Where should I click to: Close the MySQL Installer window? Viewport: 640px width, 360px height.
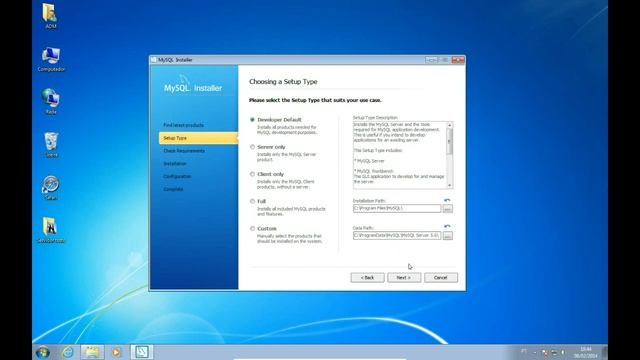(458, 60)
